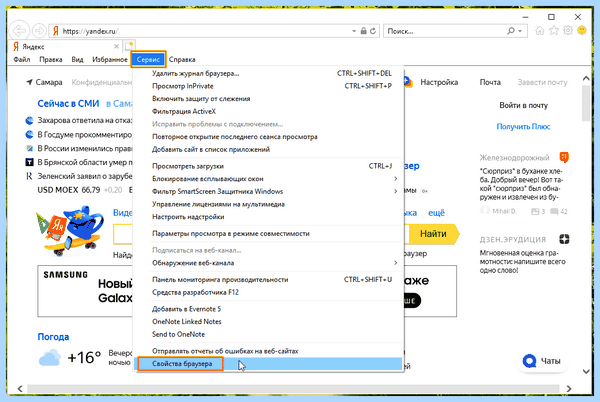Close the Яндекс tab

[116, 46]
